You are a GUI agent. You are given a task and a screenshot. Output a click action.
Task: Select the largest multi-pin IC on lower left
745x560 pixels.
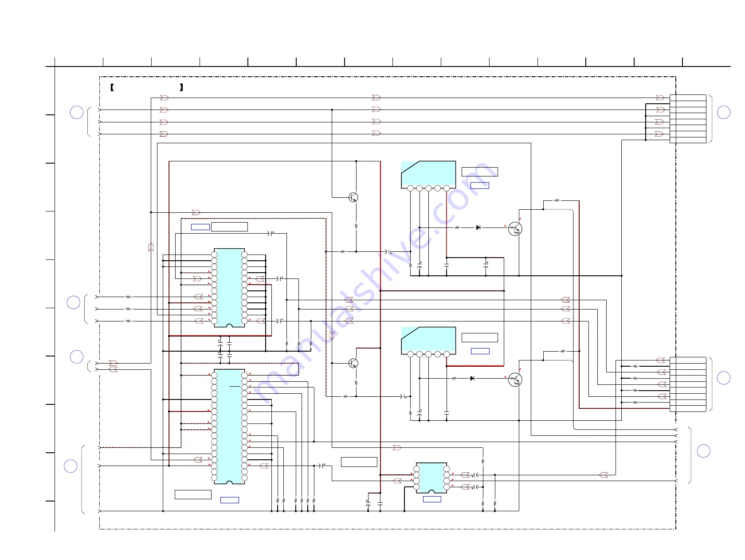click(229, 427)
